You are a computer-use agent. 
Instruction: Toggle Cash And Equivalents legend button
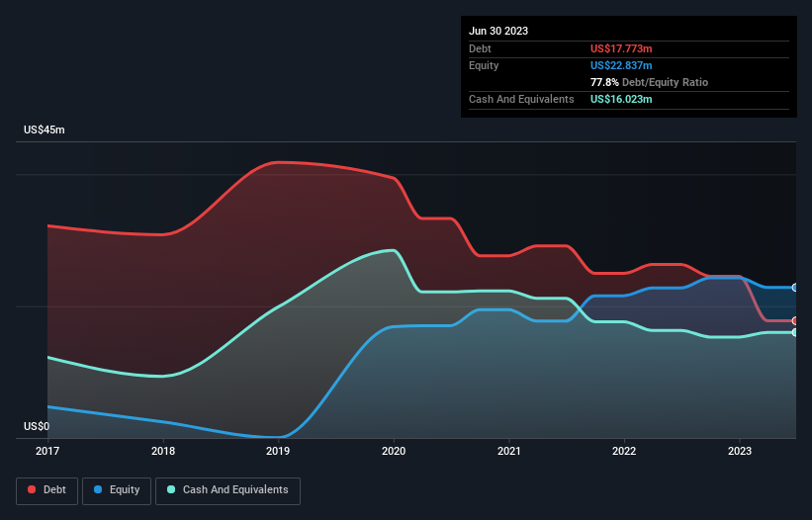[227, 490]
